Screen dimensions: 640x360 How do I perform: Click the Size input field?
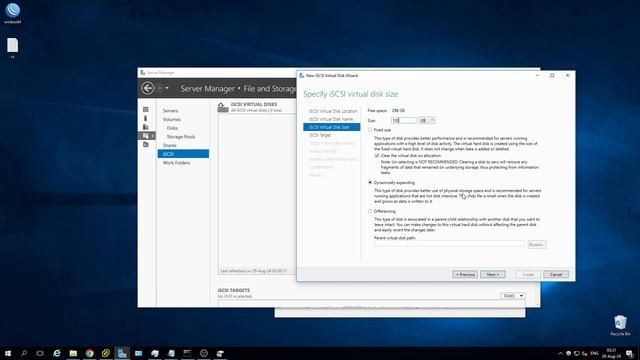click(404, 120)
